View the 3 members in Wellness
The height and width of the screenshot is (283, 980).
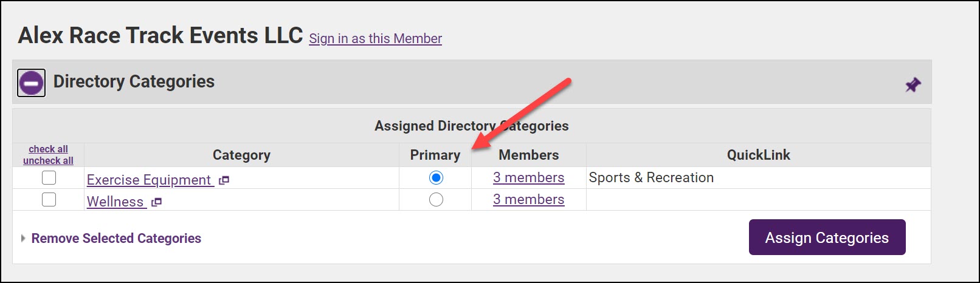click(x=528, y=200)
